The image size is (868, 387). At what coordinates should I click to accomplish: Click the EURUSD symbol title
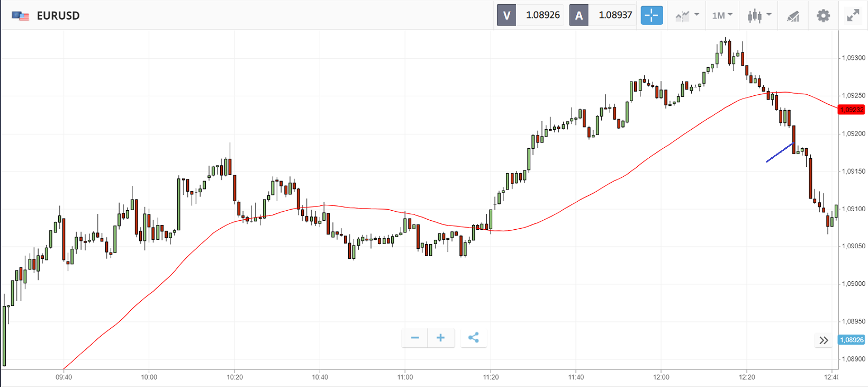58,16
